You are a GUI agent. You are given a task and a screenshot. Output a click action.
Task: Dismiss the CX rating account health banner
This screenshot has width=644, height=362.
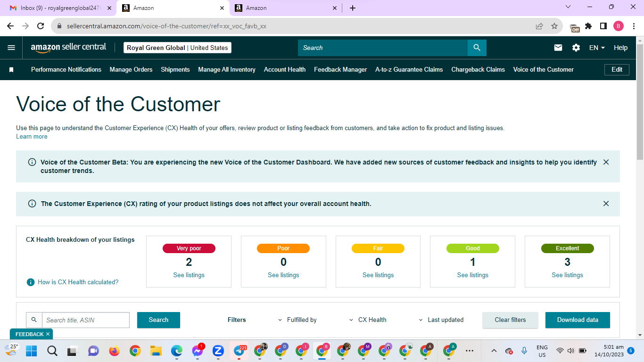tap(606, 204)
